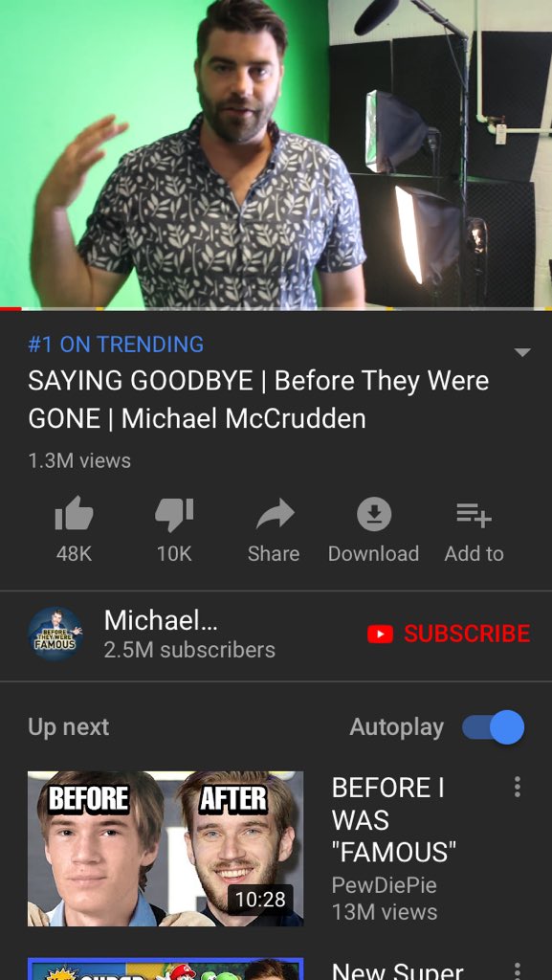Click the SUBSCRIBE button

click(x=449, y=634)
